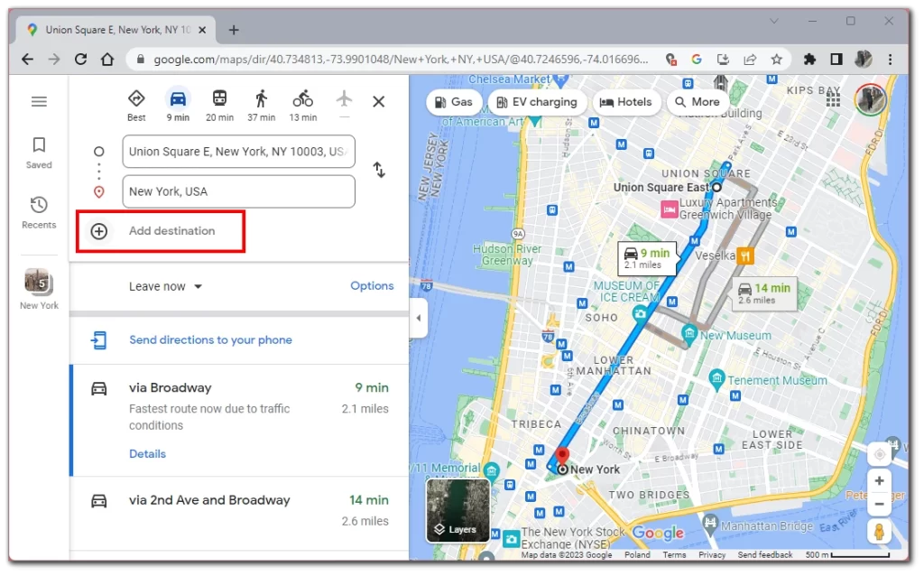This screenshot has width=924, height=576.
Task: Close the directions panel
Action: [x=379, y=101]
